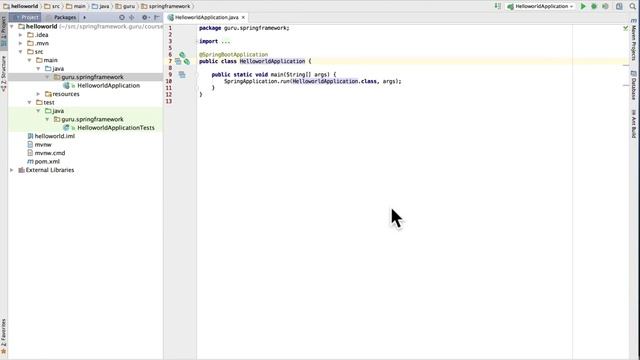640x360 pixels.
Task: Click 'SpringApplication.run' call on line 10
Action: click(x=257, y=81)
